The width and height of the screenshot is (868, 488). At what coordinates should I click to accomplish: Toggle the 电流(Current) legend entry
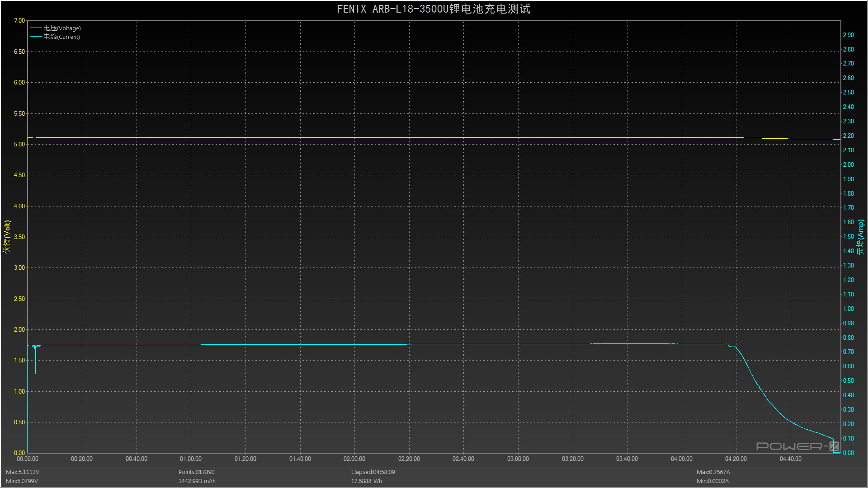click(x=61, y=37)
